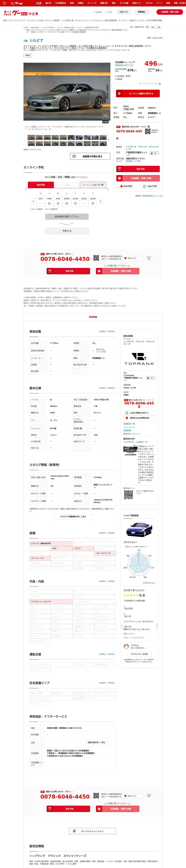Open the カタログ nav item
This screenshot has width=186, height=868.
[149, 3]
